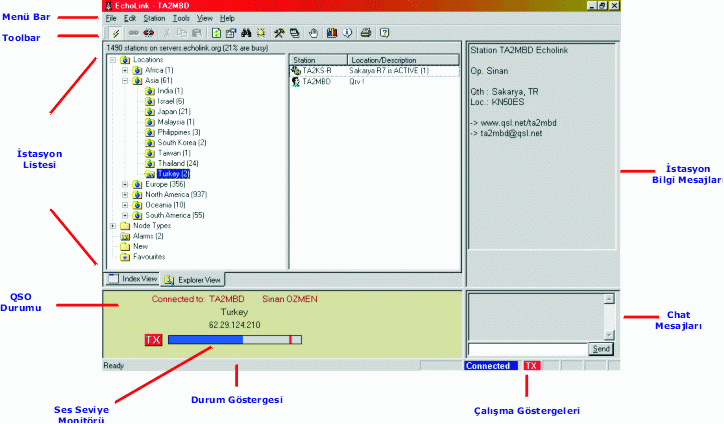Image resolution: width=724 pixels, height=424 pixels.
Task: Expand the Oceania (10) node
Action: (125, 205)
